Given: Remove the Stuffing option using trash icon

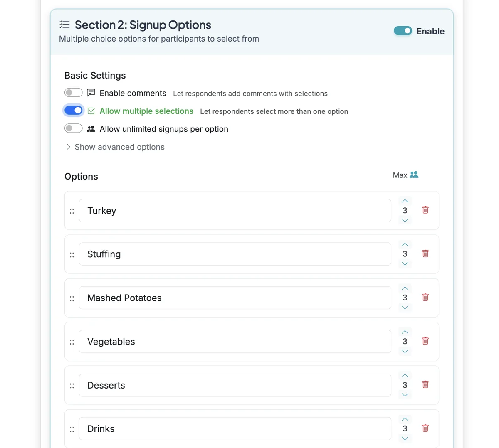Looking at the screenshot, I should (425, 254).
